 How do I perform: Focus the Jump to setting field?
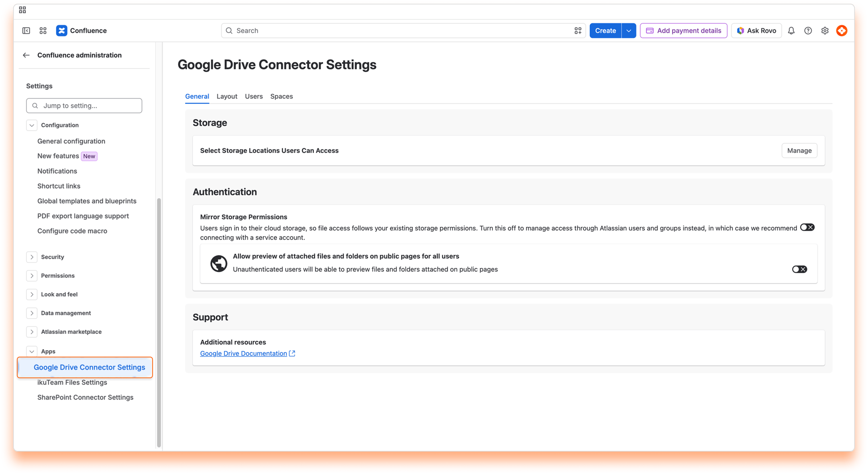coord(84,106)
